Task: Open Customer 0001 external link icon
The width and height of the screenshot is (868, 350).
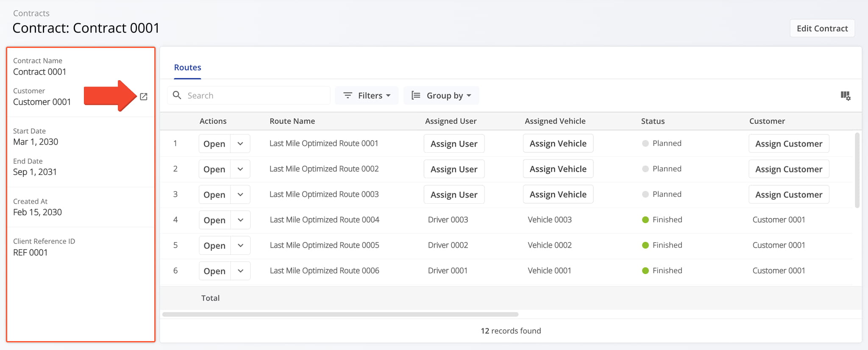Action: pyautogui.click(x=144, y=97)
